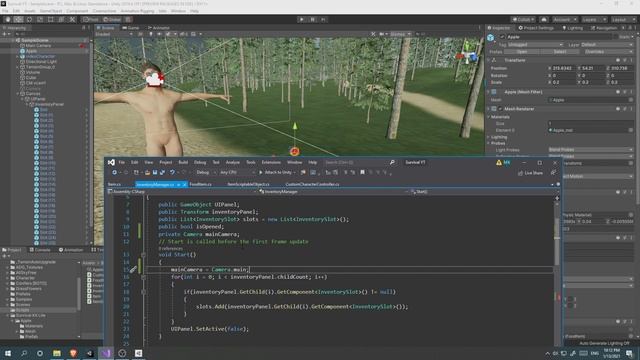Open the Gizmos dropdown in Scene view

tap(400, 34)
